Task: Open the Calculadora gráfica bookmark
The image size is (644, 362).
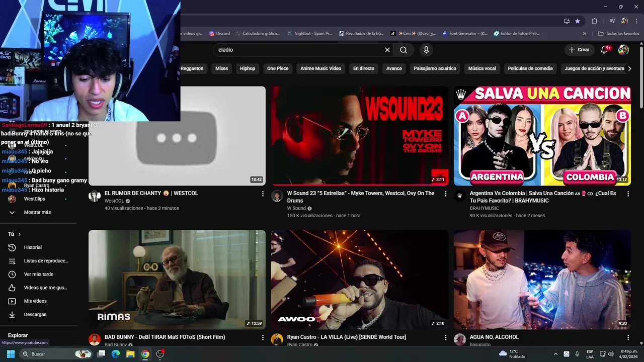Action: 258,34
